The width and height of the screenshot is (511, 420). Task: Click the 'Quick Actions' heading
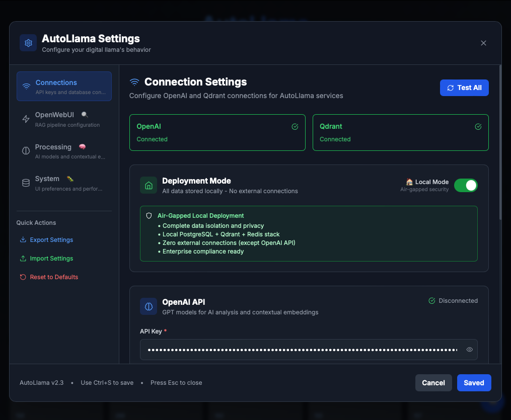click(36, 223)
